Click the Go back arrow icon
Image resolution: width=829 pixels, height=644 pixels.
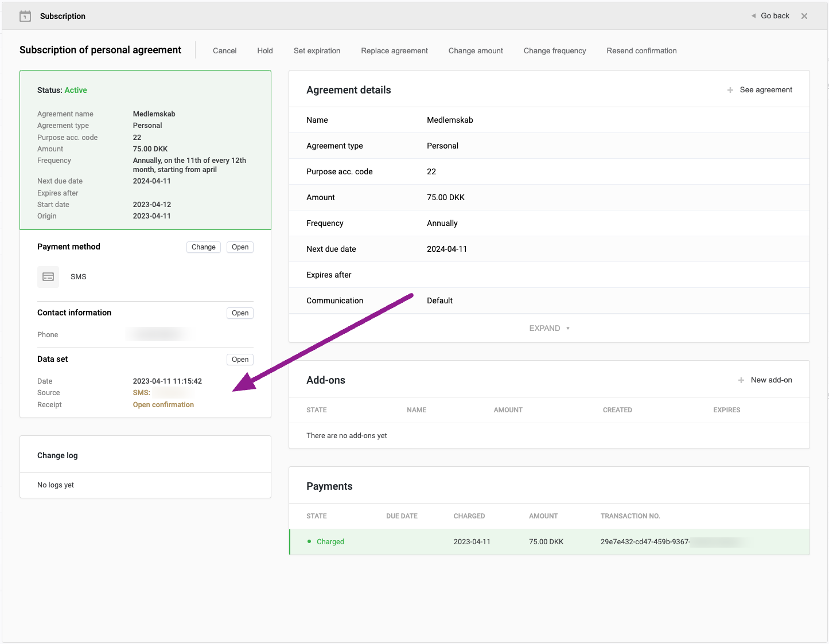point(753,16)
